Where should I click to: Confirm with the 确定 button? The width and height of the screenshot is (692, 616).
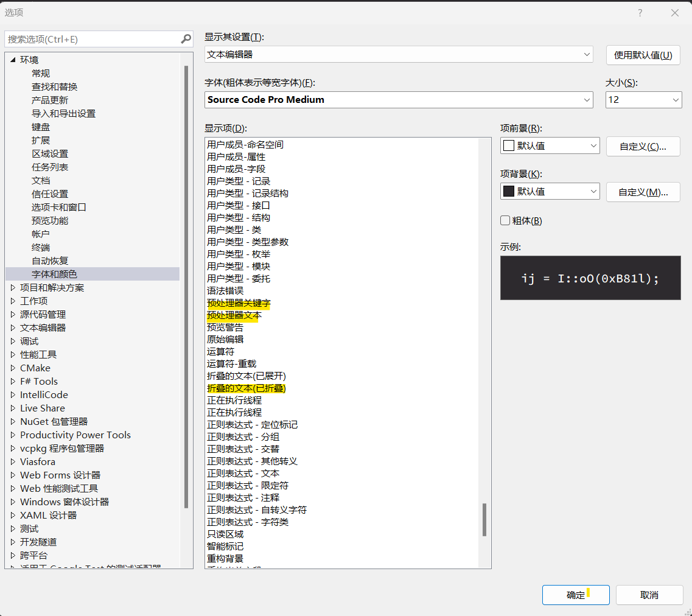point(576,595)
